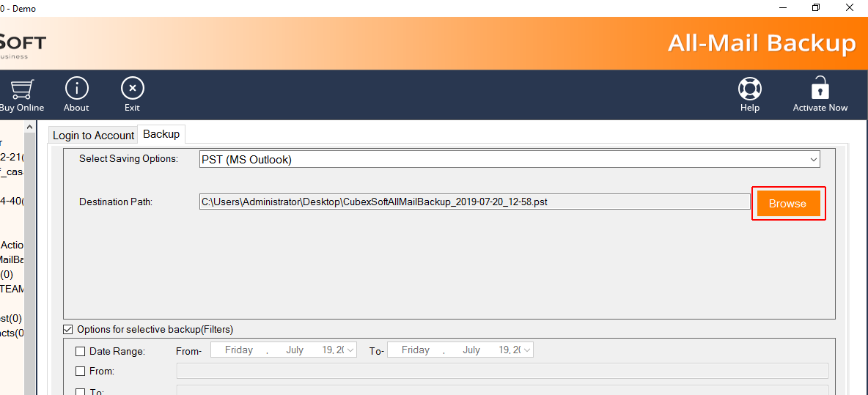868x395 pixels.
Task: Open the Select Saving Options dropdown
Action: pyautogui.click(x=813, y=159)
